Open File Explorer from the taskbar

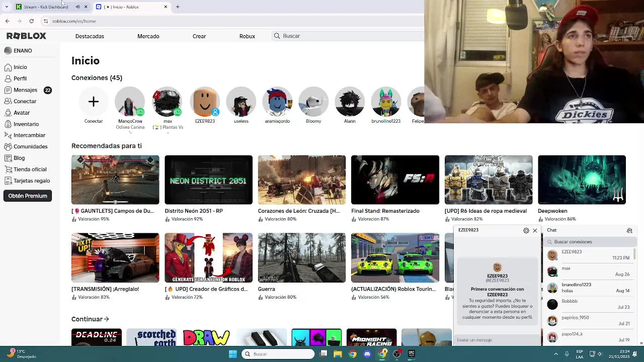338,354
